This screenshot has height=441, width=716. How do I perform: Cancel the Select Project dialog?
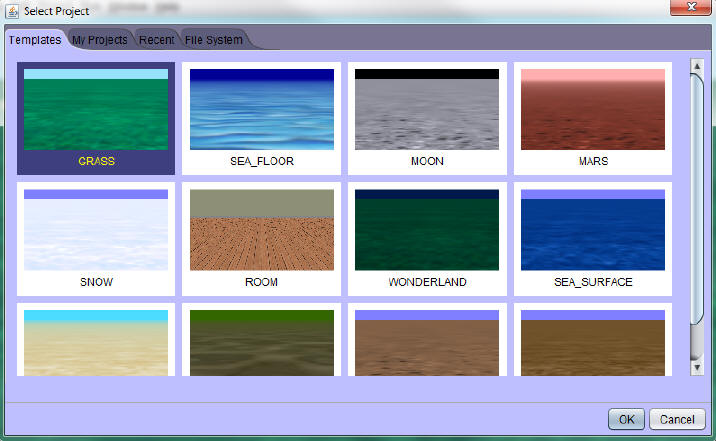point(677,419)
